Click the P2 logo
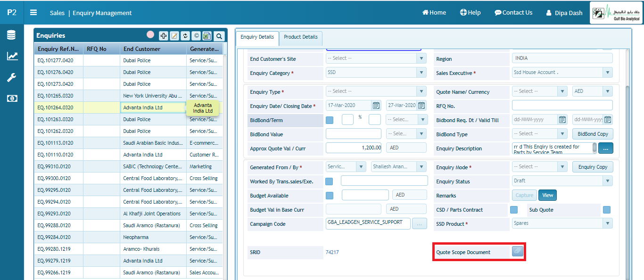Viewport: 644px width, 280px height. tap(12, 13)
